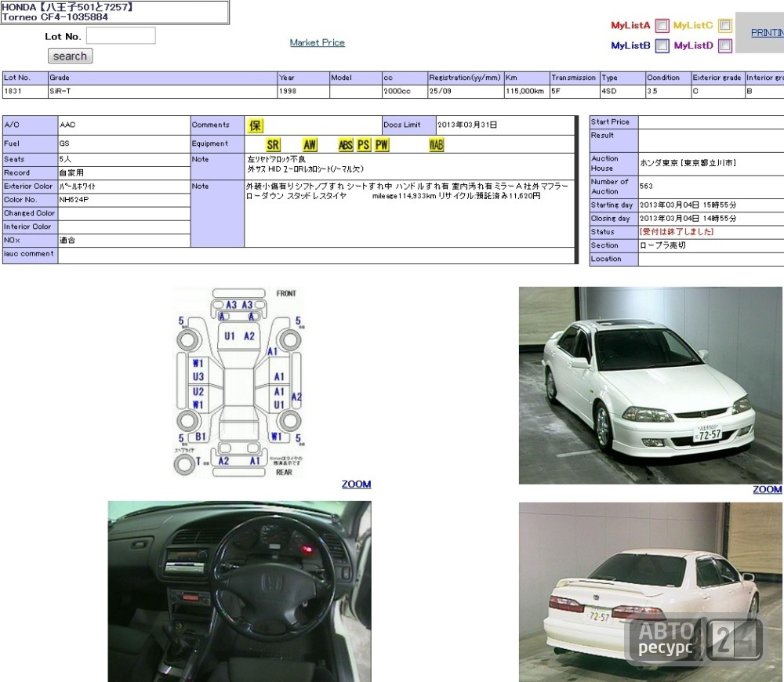Screen dimensions: 784x682
Task: Open the rear view car photo
Action: 650,593
